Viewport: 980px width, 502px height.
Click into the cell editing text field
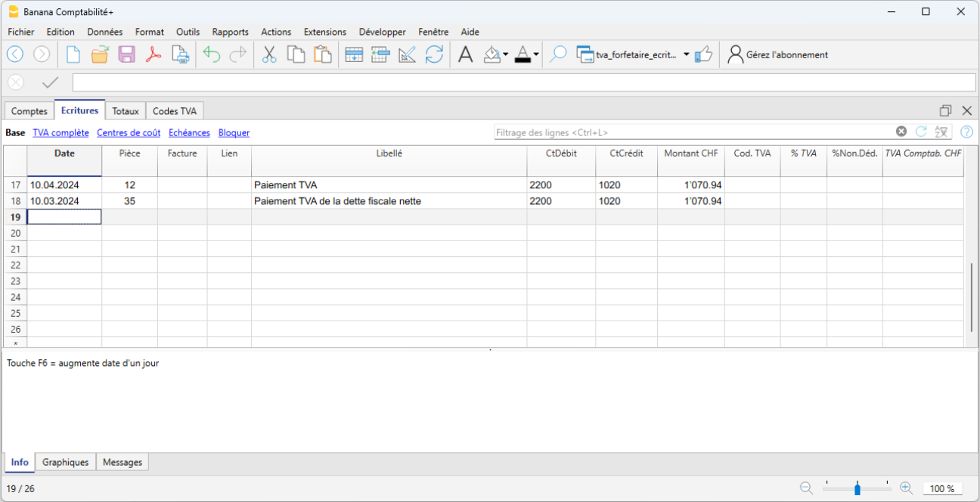coord(524,82)
